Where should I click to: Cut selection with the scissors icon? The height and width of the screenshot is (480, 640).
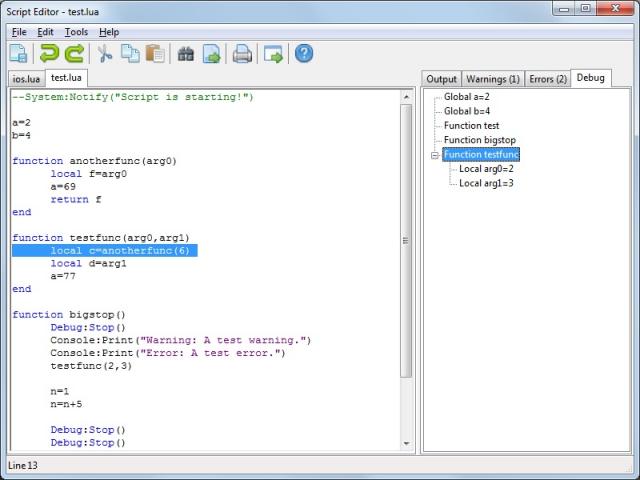point(104,54)
